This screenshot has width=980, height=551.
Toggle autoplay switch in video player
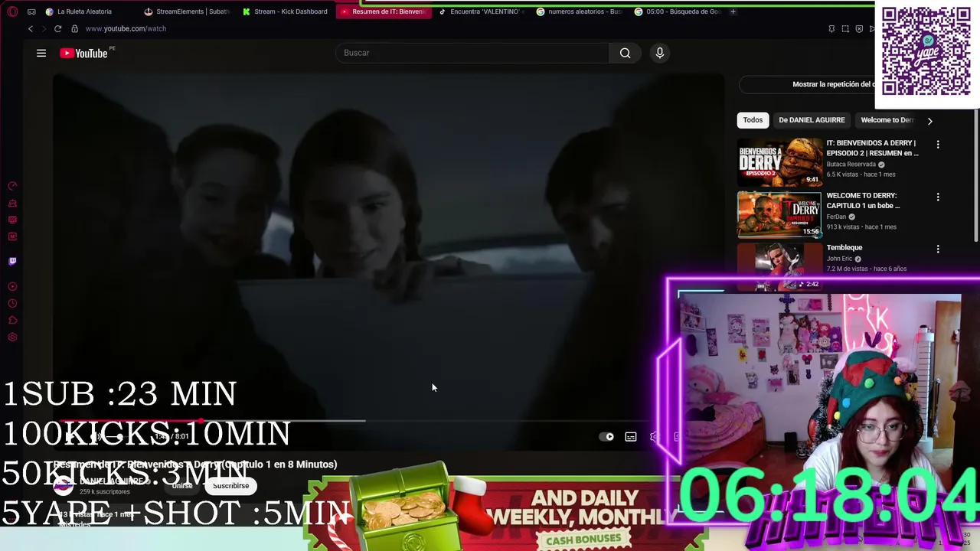pos(606,437)
